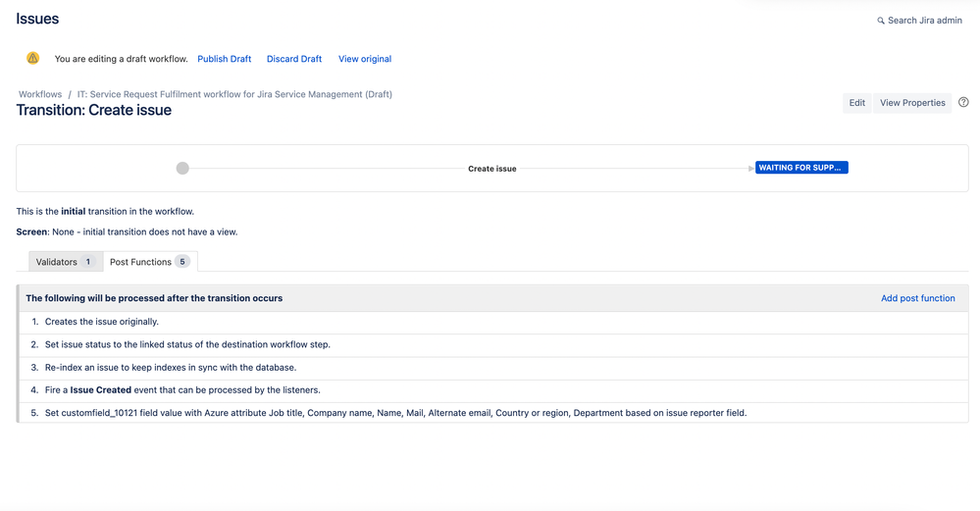Switch to the Validators tab

[x=66, y=262]
